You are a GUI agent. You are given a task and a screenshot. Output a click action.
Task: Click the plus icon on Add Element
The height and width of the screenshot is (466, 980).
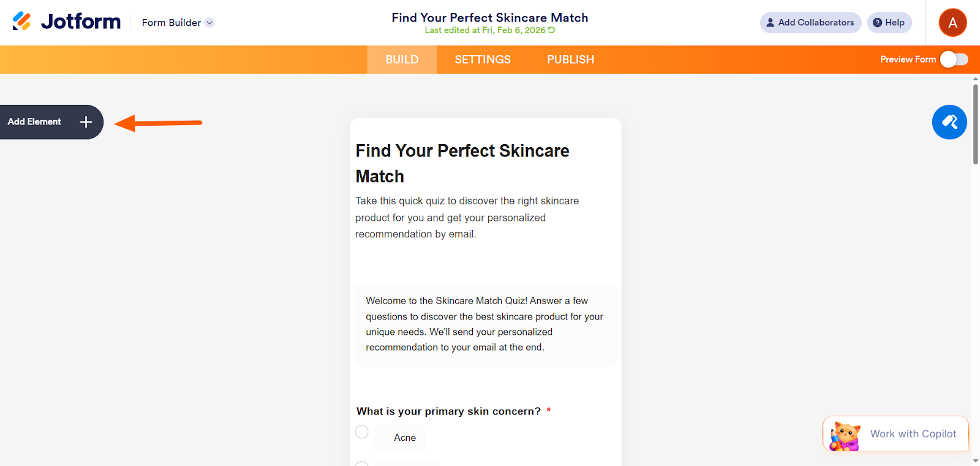point(86,122)
